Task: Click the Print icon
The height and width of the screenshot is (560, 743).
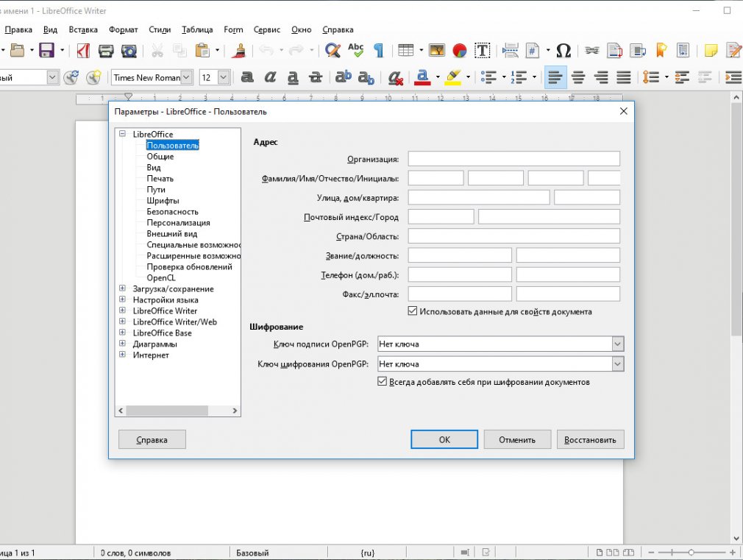Action: point(106,50)
